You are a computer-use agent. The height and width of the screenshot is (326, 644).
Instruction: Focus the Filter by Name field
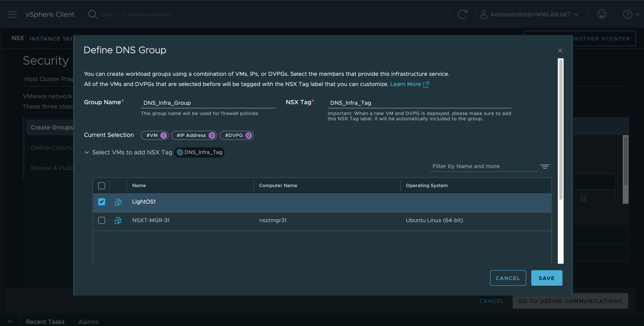pyautogui.click(x=484, y=166)
